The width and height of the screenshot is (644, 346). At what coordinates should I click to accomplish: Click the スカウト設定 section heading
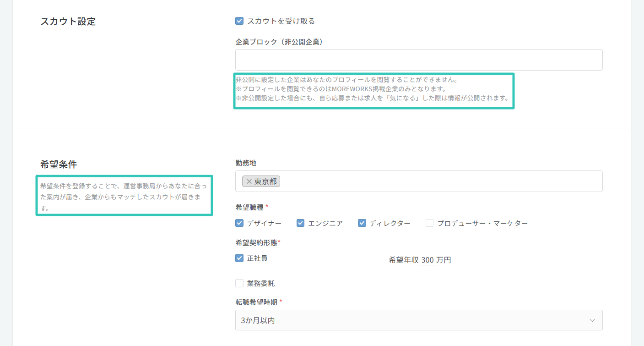[68, 22]
